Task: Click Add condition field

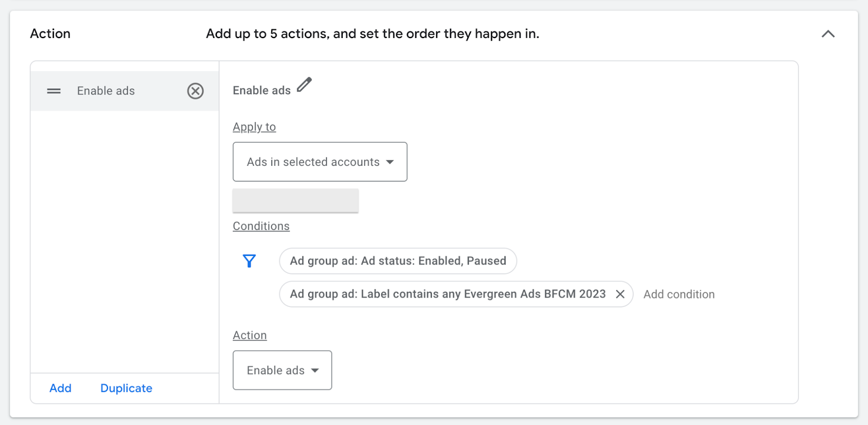Action: pyautogui.click(x=679, y=294)
